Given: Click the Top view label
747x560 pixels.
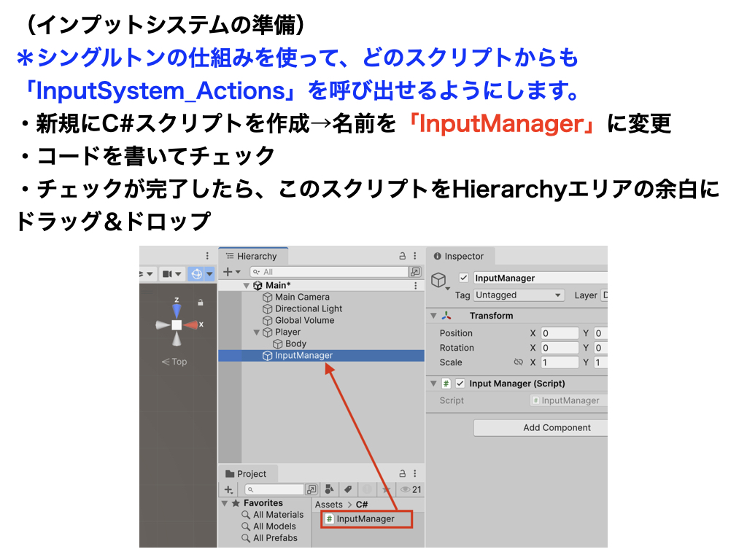Looking at the screenshot, I should point(174,362).
